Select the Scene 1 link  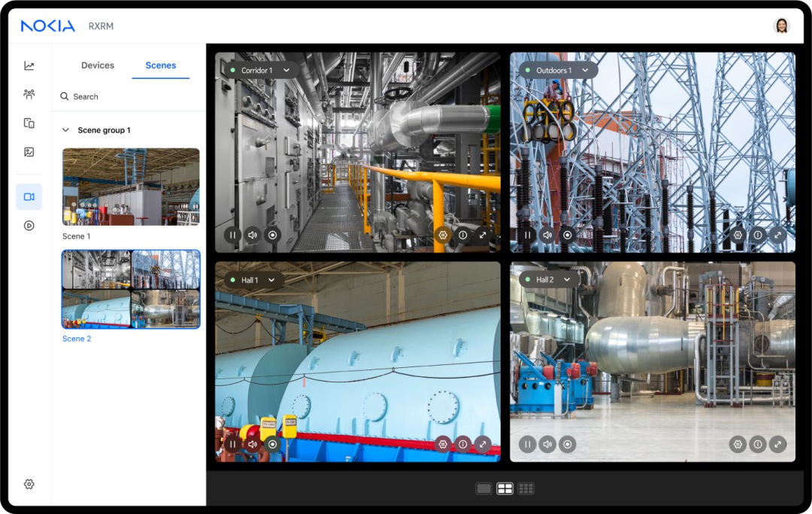(x=76, y=236)
